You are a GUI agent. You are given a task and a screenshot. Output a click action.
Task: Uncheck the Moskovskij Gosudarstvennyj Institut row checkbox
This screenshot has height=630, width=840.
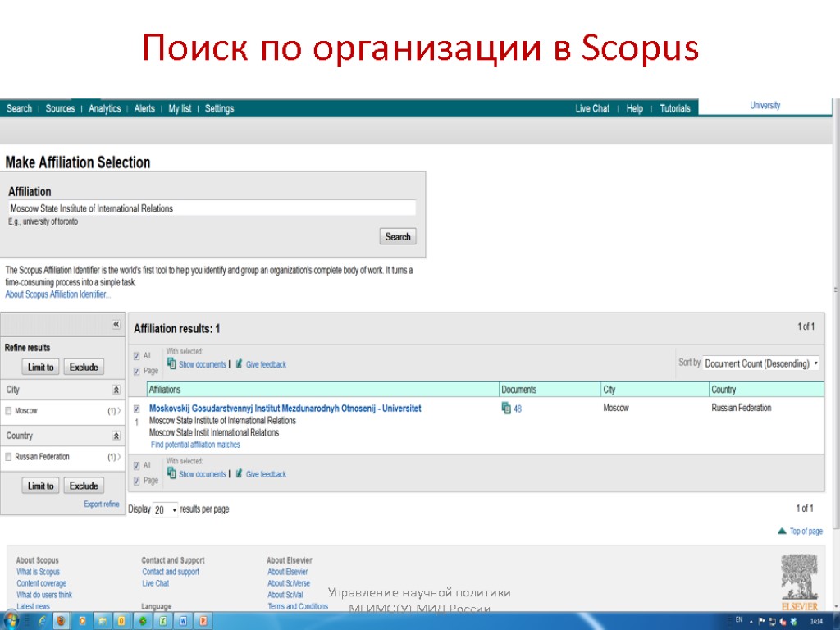click(x=137, y=409)
